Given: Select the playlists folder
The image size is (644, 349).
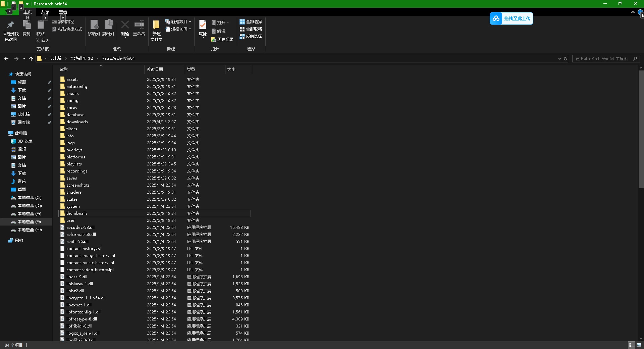Looking at the screenshot, I should click(x=74, y=164).
